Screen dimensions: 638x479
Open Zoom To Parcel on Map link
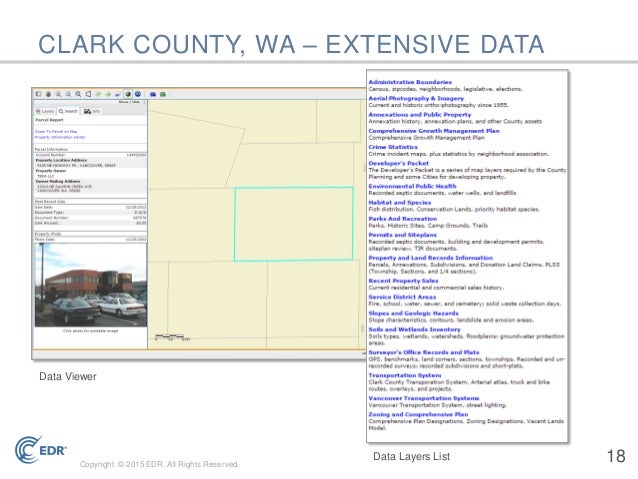pos(56,131)
